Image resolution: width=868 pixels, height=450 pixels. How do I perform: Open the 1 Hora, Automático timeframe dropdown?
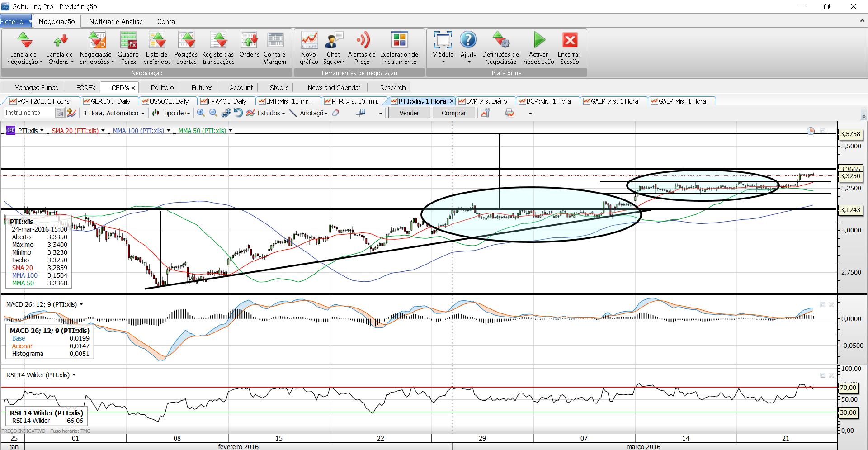tap(114, 113)
